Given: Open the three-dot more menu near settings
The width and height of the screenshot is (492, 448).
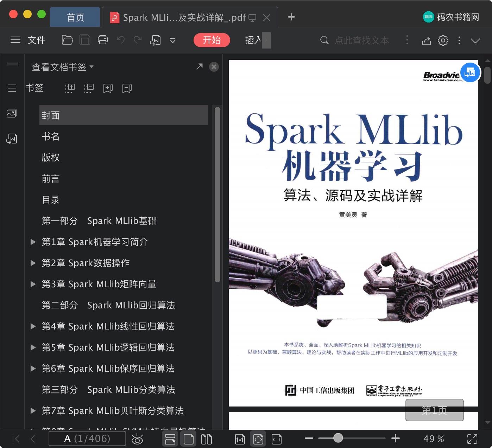Looking at the screenshot, I should coord(459,40).
